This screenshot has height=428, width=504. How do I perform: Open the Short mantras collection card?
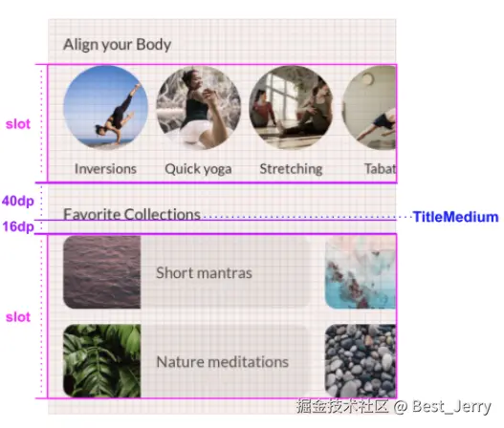coord(187,272)
